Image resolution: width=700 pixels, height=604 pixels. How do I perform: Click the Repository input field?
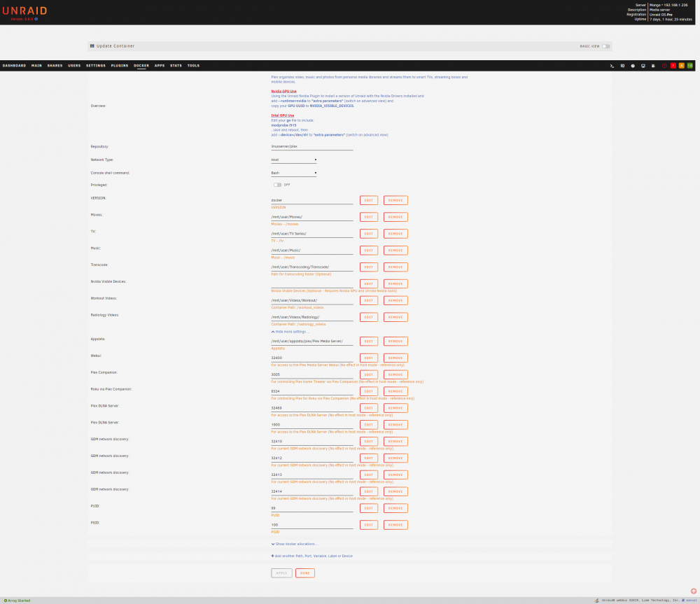click(312, 146)
